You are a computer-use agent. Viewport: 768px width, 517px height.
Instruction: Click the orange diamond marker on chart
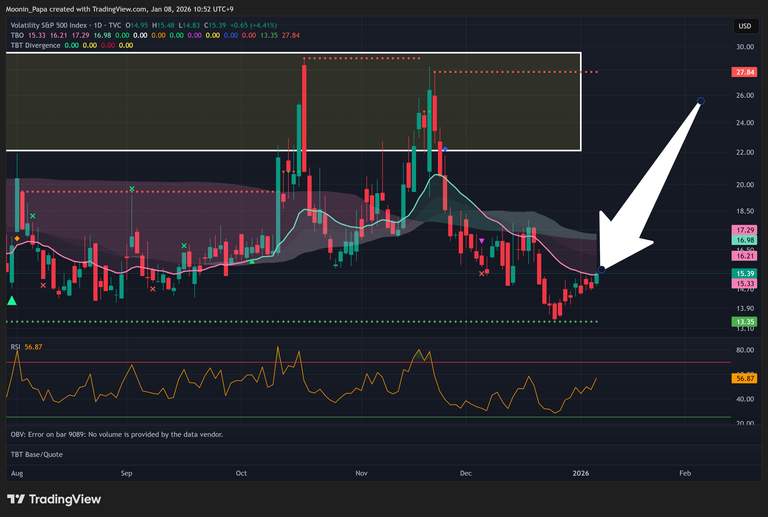tap(16, 238)
